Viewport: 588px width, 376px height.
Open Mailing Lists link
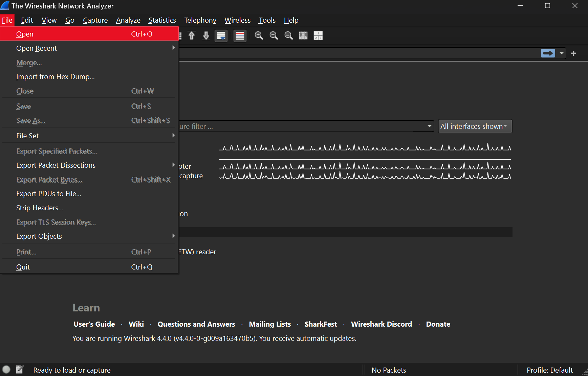tap(270, 324)
